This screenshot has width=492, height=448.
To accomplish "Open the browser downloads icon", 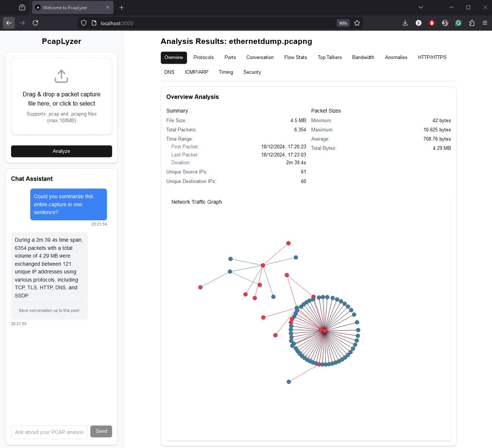I will pos(405,23).
